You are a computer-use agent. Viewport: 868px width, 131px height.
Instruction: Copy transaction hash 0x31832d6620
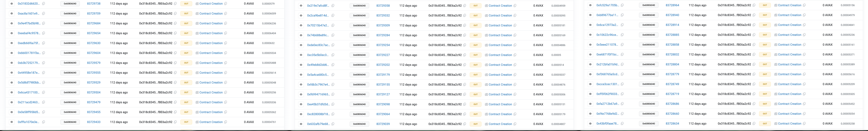coord(43,4)
